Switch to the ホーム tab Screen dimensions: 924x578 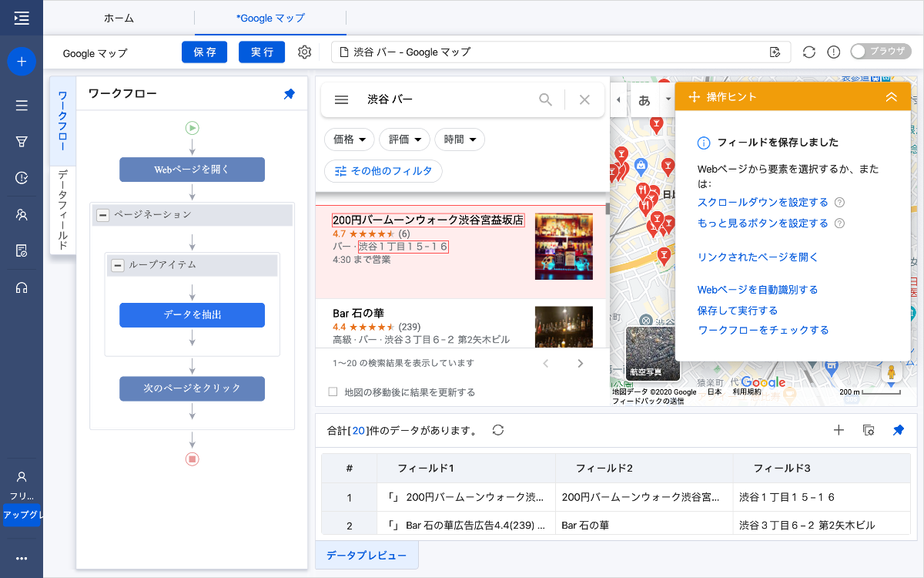click(119, 18)
